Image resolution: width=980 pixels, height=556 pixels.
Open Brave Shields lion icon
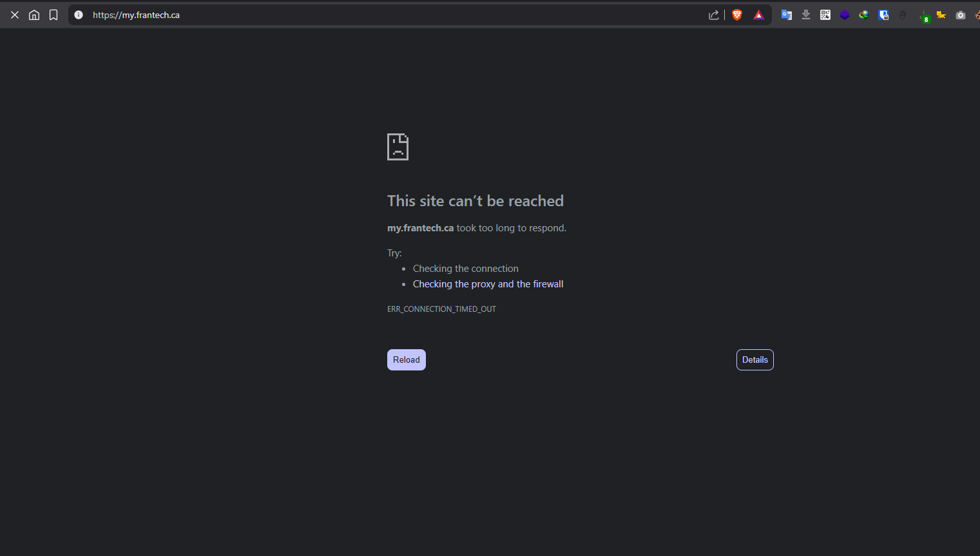737,15
